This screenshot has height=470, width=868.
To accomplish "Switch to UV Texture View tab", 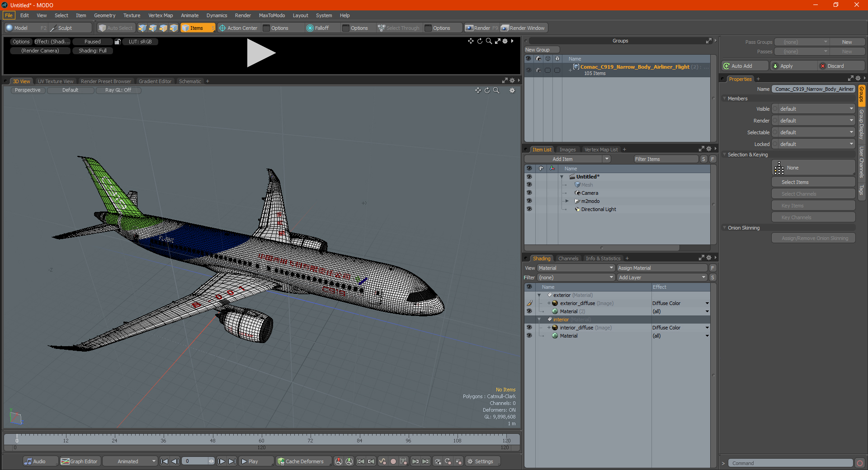I will coord(56,81).
